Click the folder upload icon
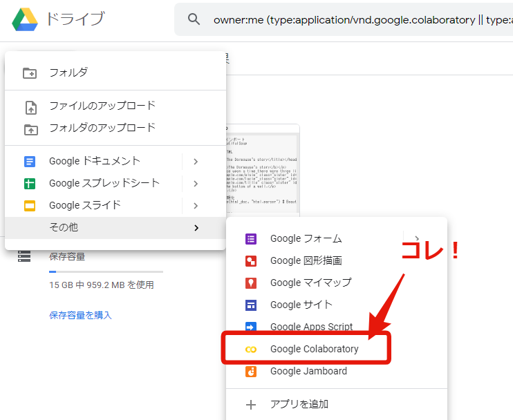Viewport: 513px width, 420px height. [x=31, y=129]
